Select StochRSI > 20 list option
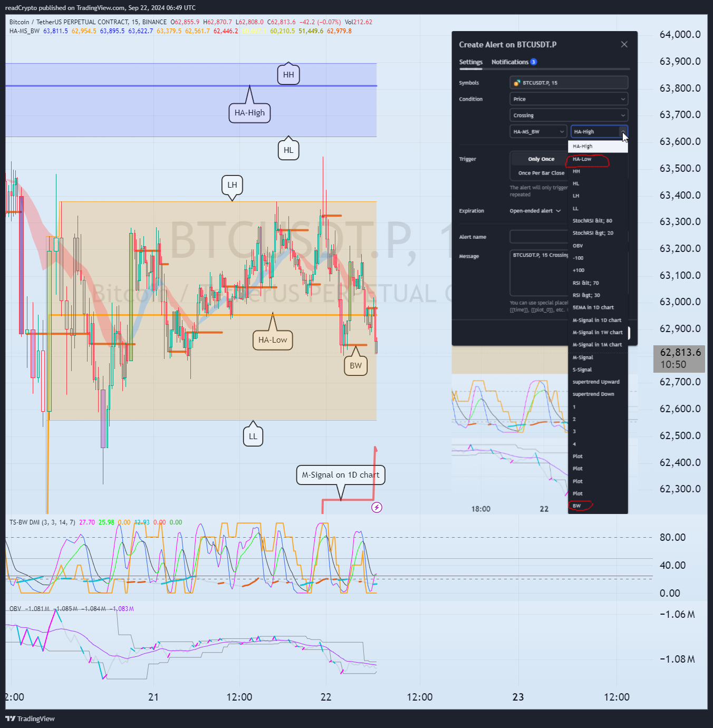The width and height of the screenshot is (713, 728). (598, 233)
